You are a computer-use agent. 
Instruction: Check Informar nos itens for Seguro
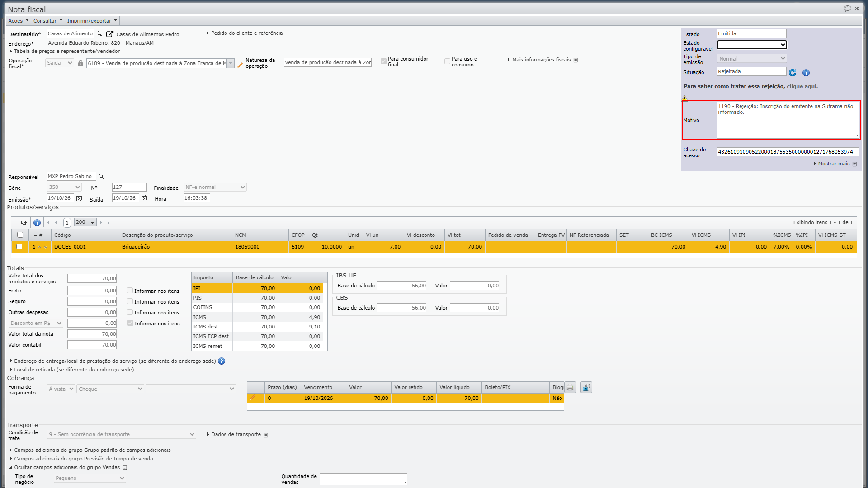coord(130,301)
